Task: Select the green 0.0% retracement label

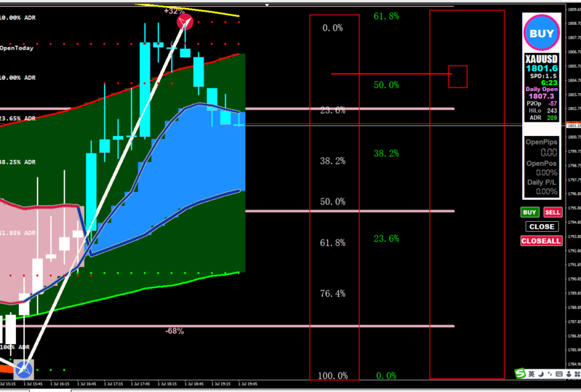Action: [x=386, y=376]
